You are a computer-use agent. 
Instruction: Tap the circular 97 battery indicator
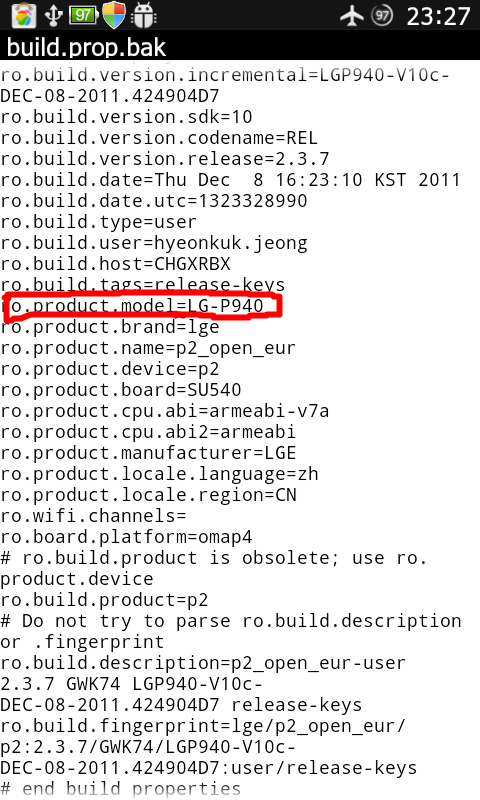click(382, 15)
